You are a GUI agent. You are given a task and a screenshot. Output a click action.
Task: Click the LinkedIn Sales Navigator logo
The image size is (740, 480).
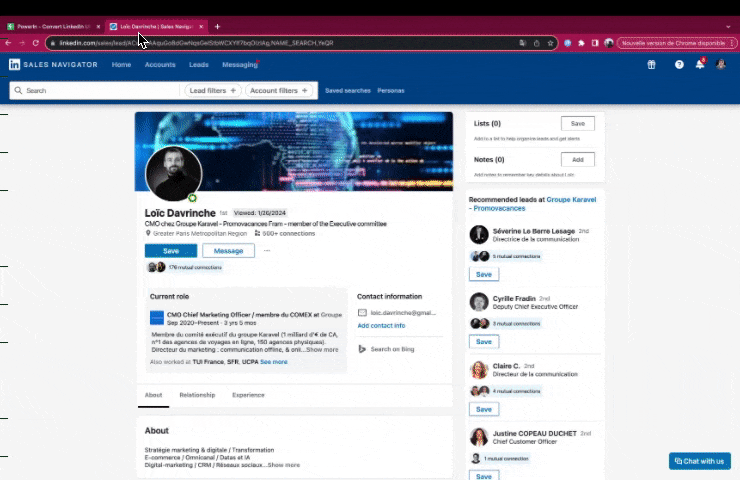coord(53,65)
